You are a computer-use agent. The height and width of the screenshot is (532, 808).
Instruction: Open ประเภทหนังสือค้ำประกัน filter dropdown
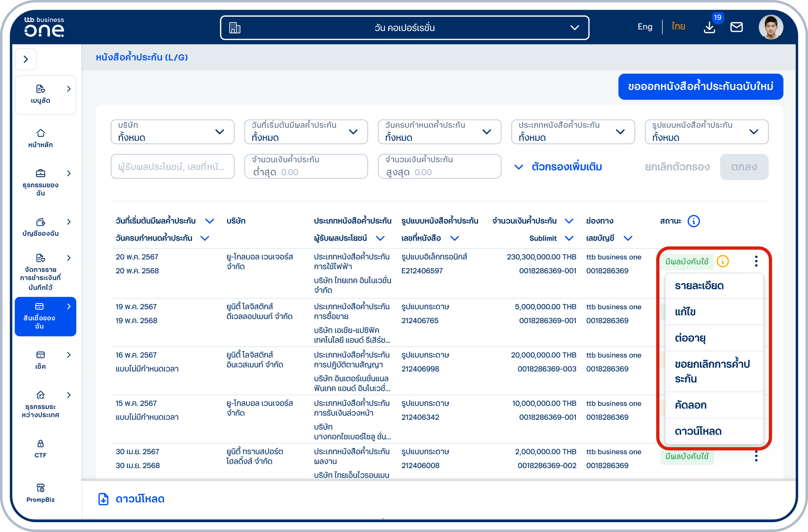coord(573,132)
